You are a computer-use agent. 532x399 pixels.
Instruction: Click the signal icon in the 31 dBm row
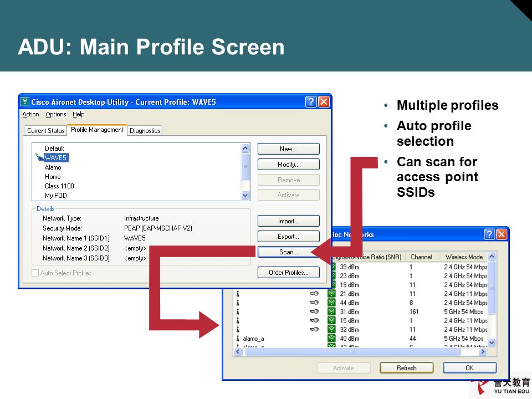(331, 311)
